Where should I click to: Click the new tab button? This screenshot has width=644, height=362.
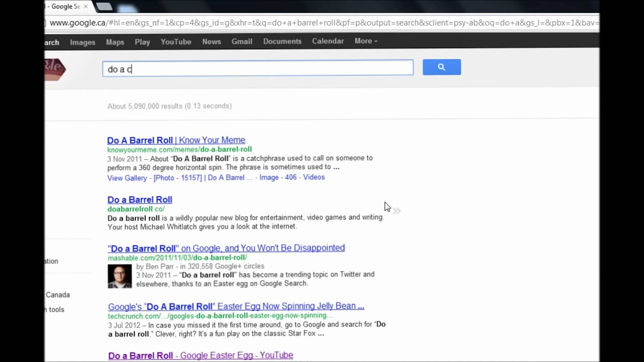105,7
